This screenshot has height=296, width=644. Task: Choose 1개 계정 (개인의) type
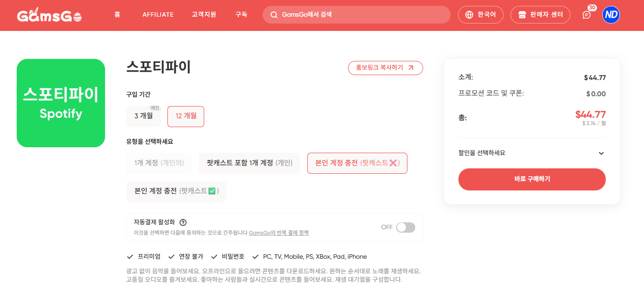point(159,163)
